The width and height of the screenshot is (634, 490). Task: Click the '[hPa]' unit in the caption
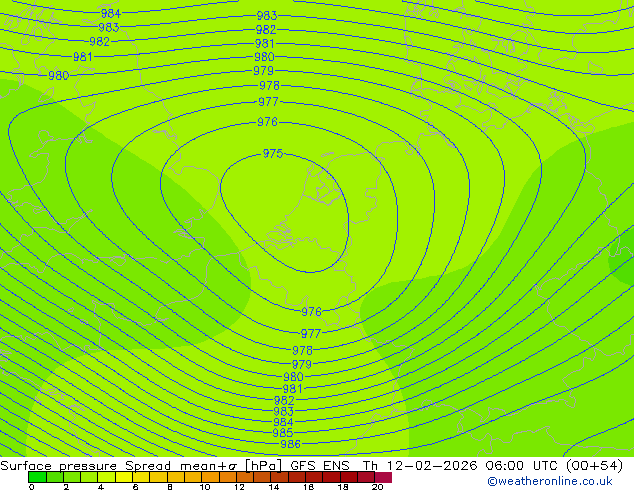(263, 466)
